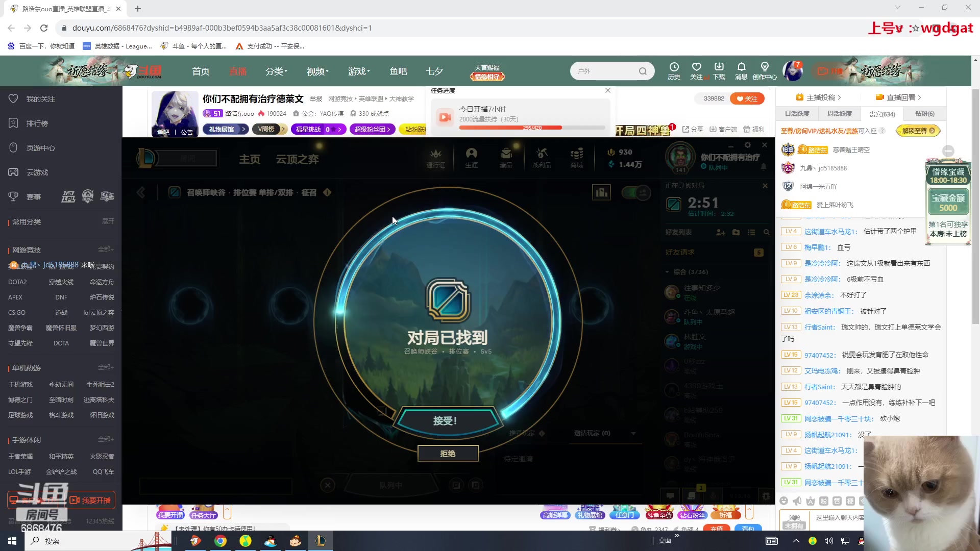The width and height of the screenshot is (980, 551).
Task: Switch to the 云顶之弈 tab in the client
Action: 298,159
